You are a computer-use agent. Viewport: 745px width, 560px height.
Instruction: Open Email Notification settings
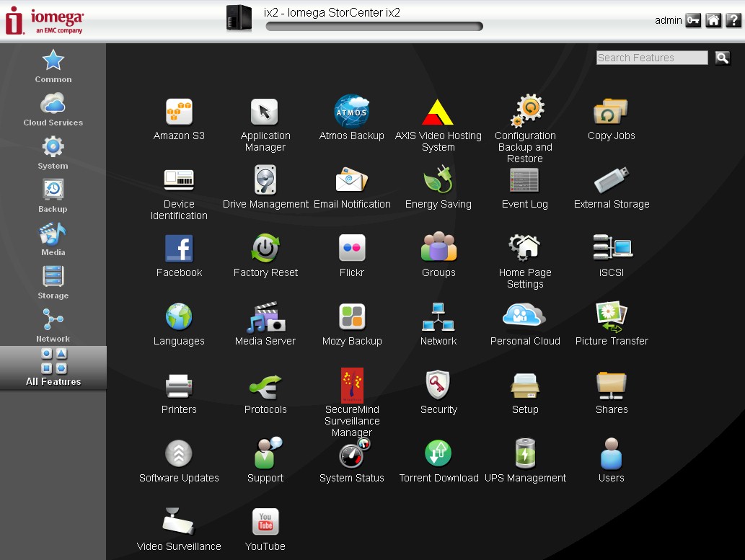point(352,187)
